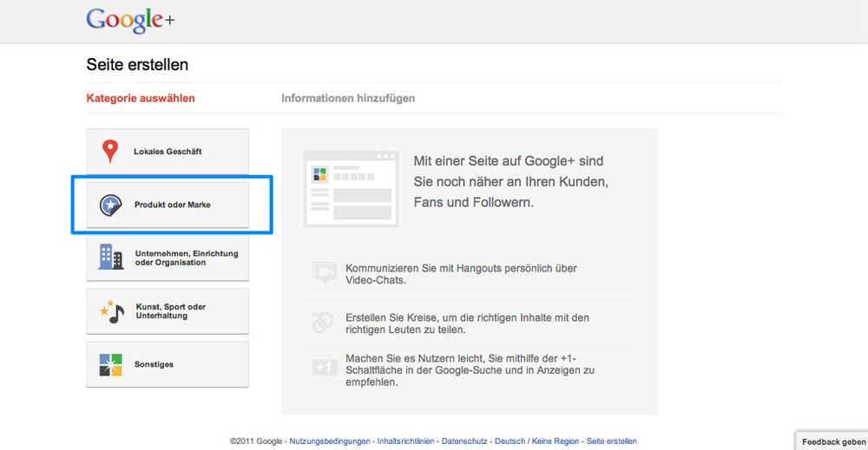Image resolution: width=868 pixels, height=450 pixels.
Task: Open the Nutzungsbedingungen link
Action: (x=330, y=441)
